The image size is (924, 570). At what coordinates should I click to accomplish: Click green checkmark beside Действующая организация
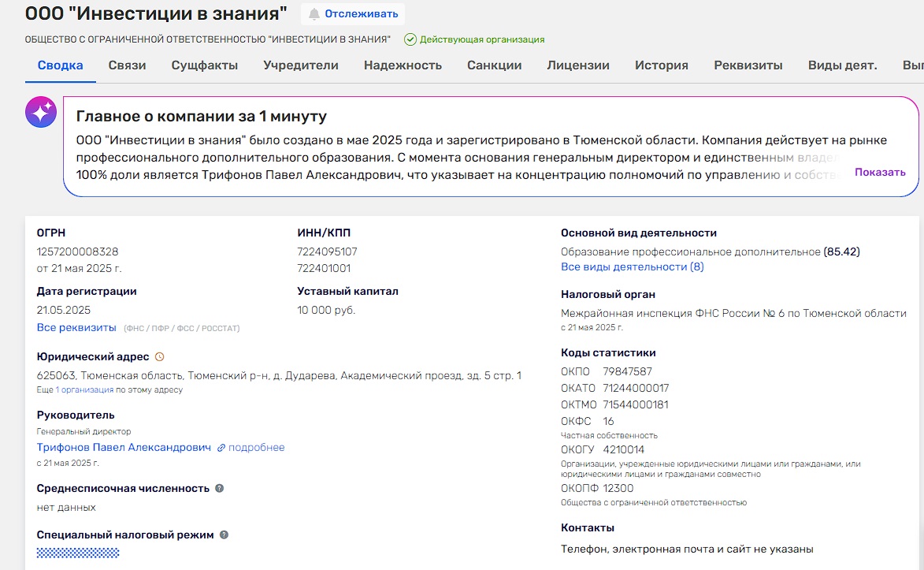click(x=411, y=39)
